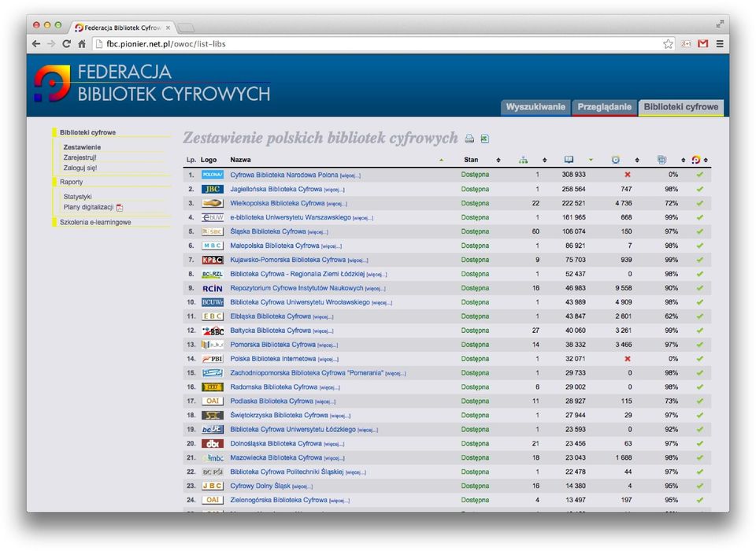Open Plany digitalizacji link
Screen dimensions: 756x551
pyautogui.click(x=88, y=207)
